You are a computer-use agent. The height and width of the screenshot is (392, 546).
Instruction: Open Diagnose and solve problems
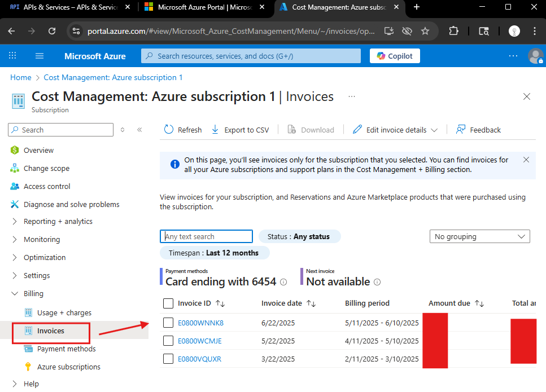(x=71, y=205)
